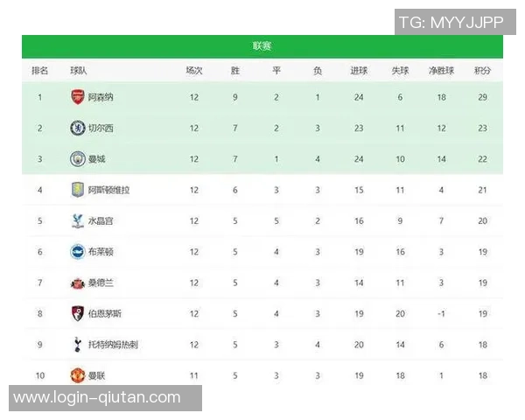525x420 pixels.
Task: Click the Sunderland club crest icon
Action: (77, 283)
